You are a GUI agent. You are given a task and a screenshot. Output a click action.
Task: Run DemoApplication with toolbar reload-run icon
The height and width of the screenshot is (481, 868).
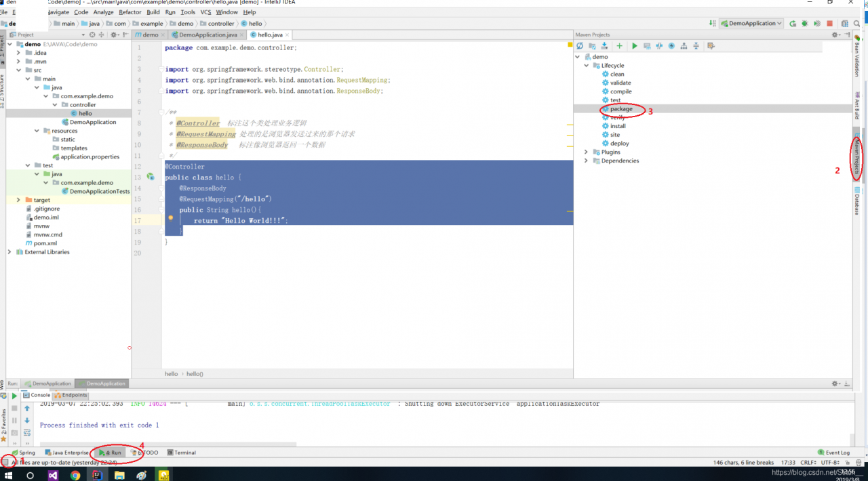point(792,23)
